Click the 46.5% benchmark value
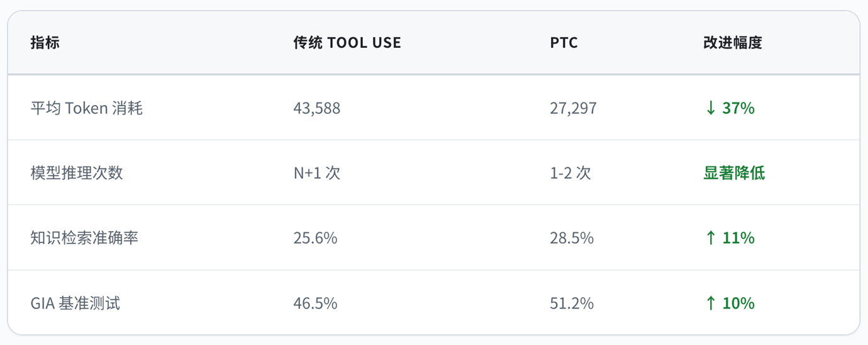The image size is (868, 345). point(315,303)
